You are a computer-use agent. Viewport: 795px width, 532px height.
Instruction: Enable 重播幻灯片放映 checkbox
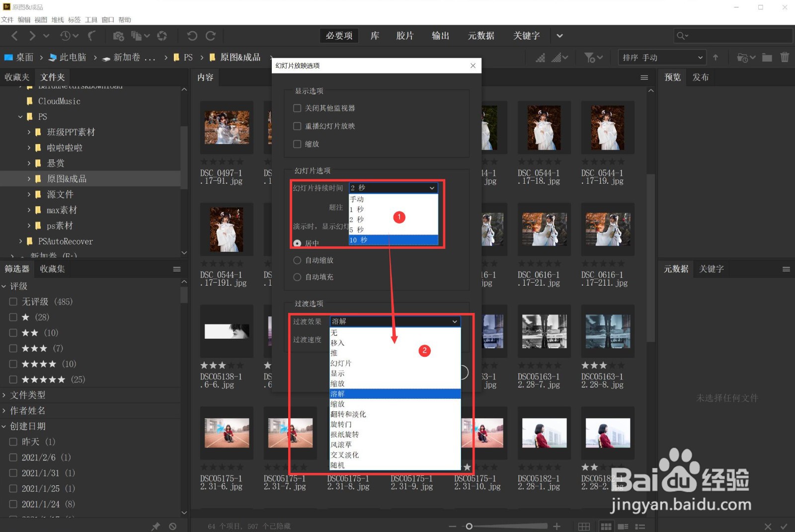pyautogui.click(x=297, y=126)
